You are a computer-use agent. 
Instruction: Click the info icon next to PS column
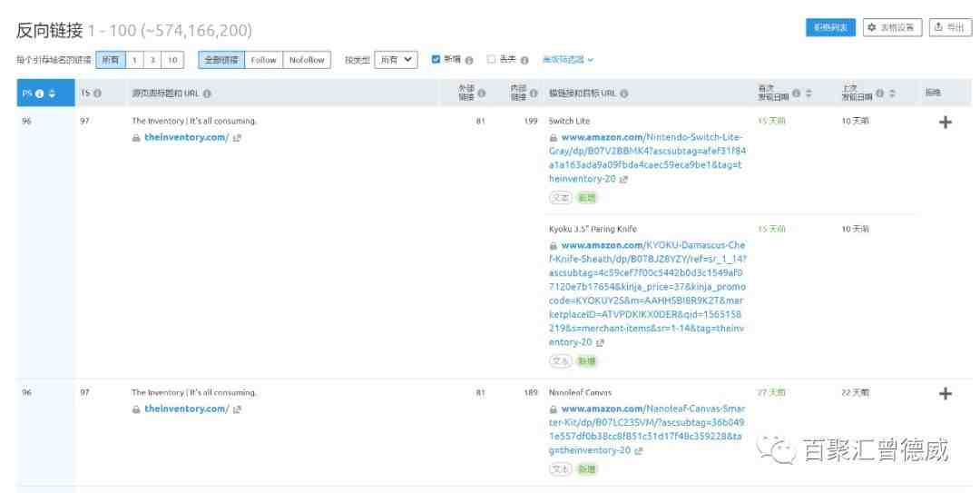coord(40,94)
